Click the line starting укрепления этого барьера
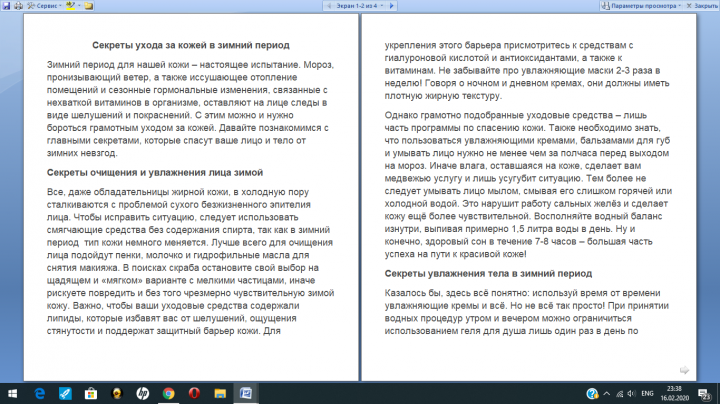Viewport: 720px width, 404px height. 509,45
